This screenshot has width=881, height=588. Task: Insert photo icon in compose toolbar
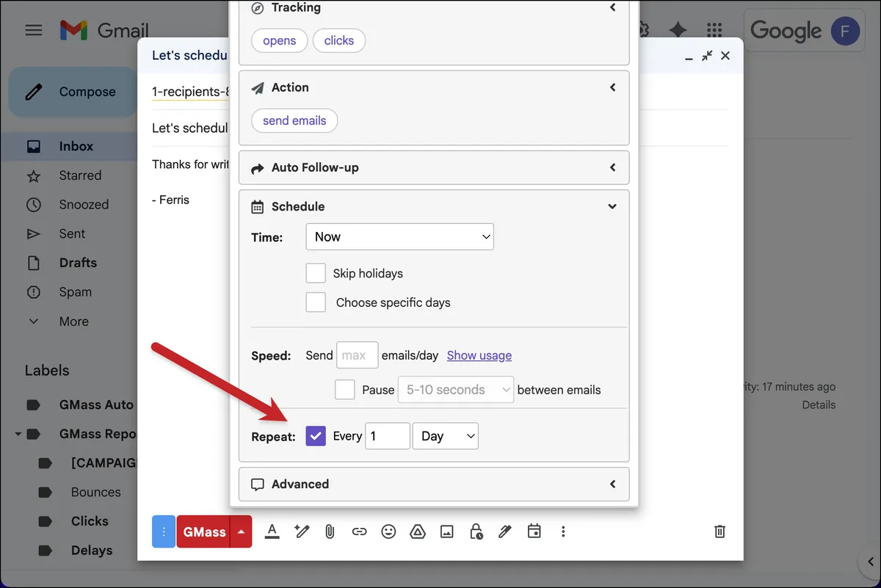pos(446,531)
